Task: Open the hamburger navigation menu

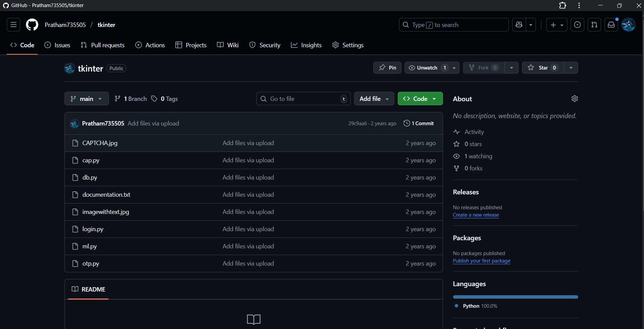Action: [x=14, y=25]
